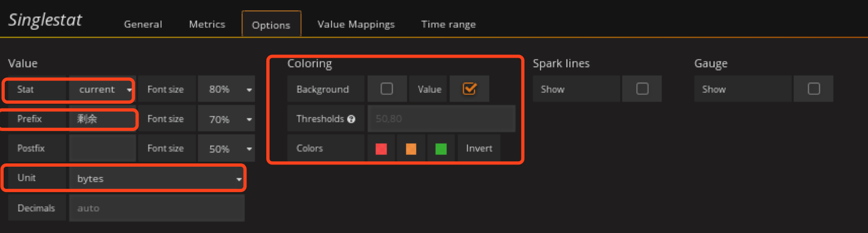Pick the red threshold color swatch

coord(381,149)
